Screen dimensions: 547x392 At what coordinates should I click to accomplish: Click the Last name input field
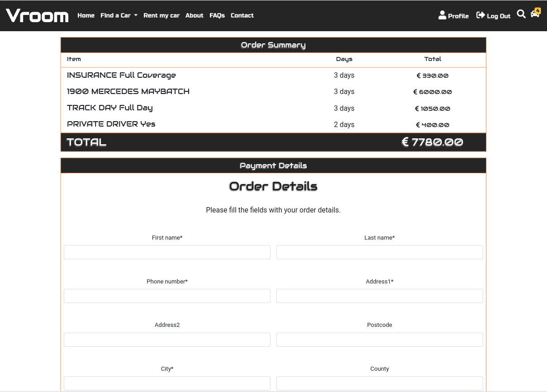point(380,252)
